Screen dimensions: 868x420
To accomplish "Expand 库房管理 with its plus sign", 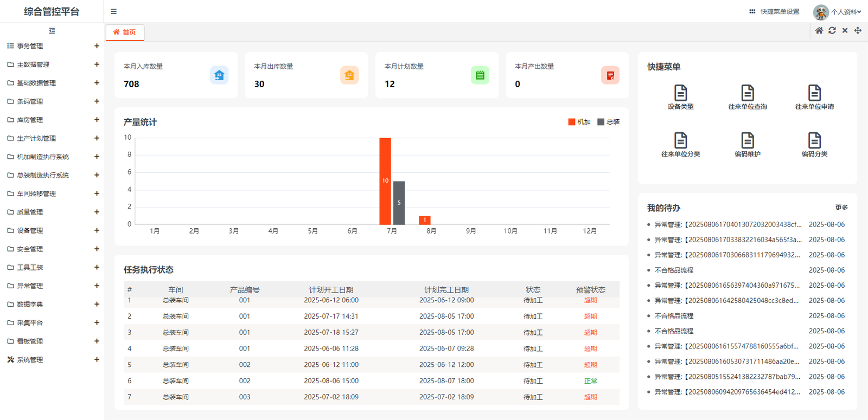I will pos(97,120).
